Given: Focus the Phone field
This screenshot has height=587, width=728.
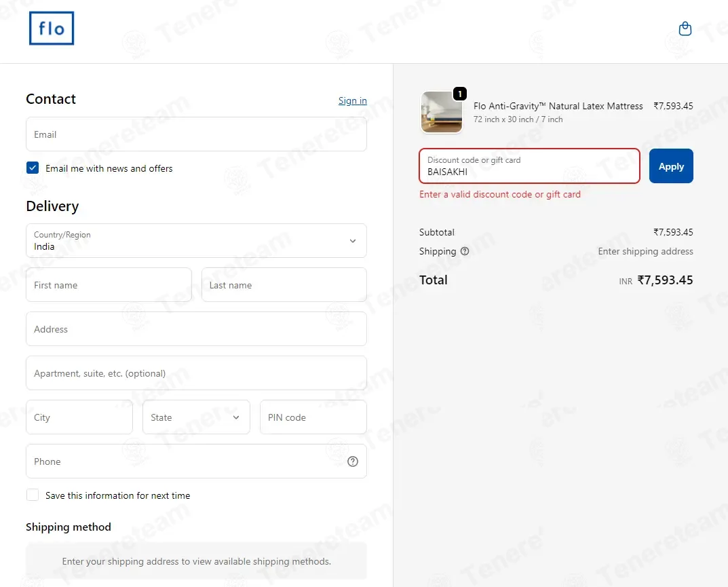Looking at the screenshot, I should point(196,461).
